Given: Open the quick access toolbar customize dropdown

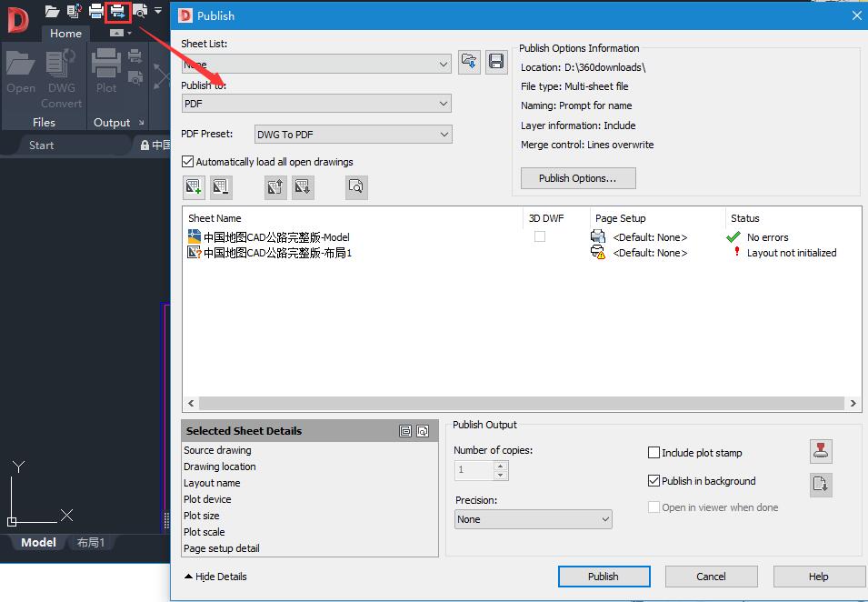Looking at the screenshot, I should pos(158,10).
